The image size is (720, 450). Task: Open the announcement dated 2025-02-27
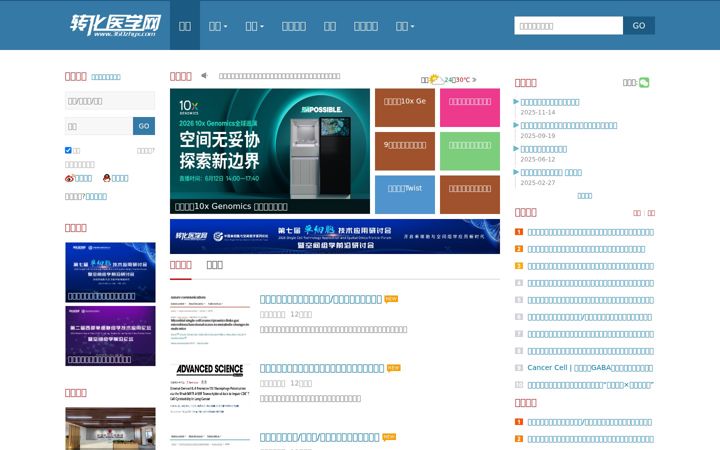point(551,173)
